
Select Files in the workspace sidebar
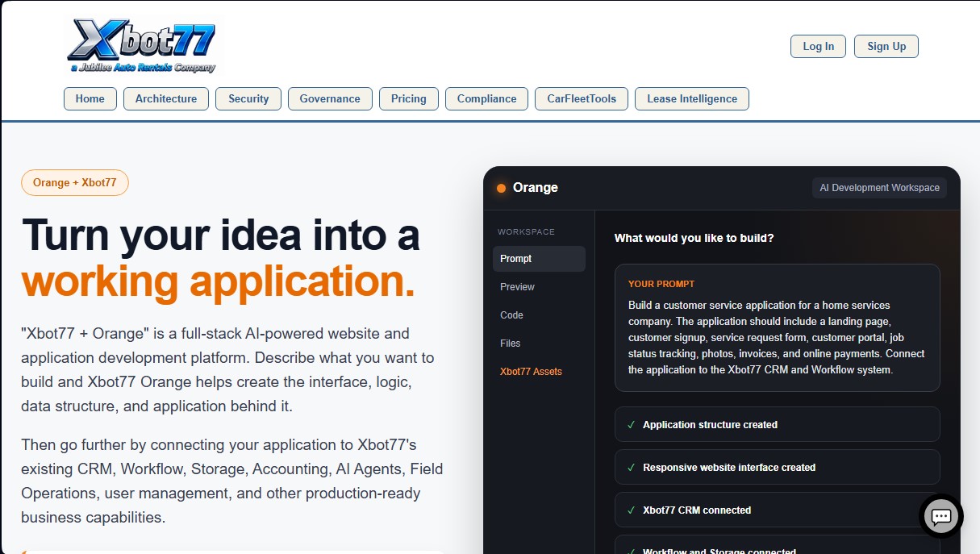click(539, 344)
